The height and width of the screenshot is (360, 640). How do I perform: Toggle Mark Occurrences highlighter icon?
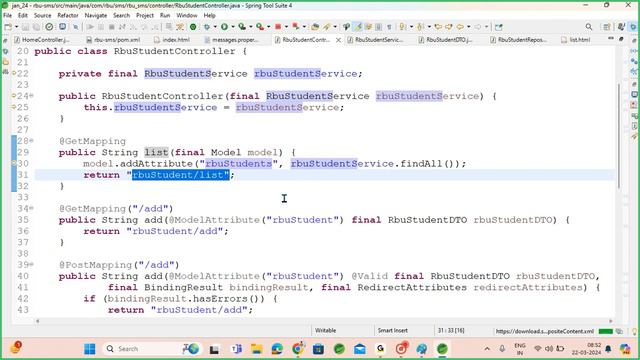click(x=358, y=27)
